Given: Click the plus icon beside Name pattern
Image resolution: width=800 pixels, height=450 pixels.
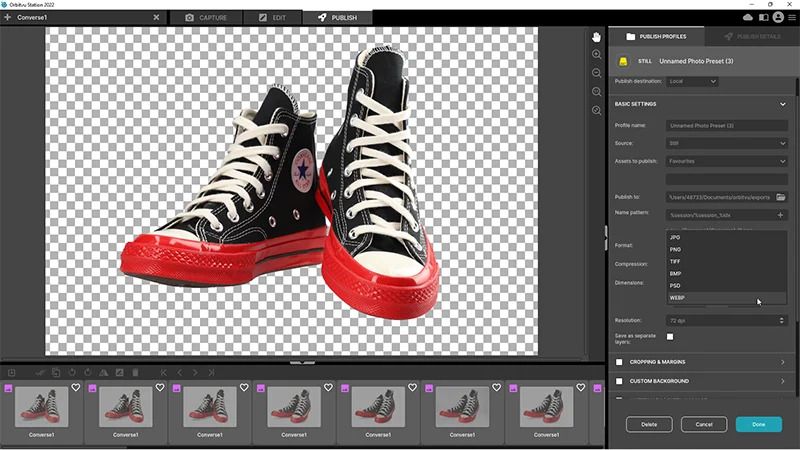Looking at the screenshot, I should pos(781,215).
